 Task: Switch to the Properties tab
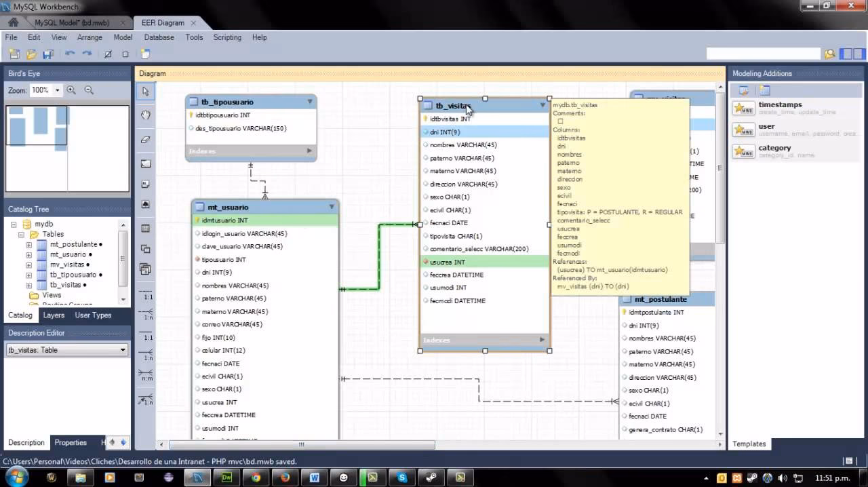[71, 442]
